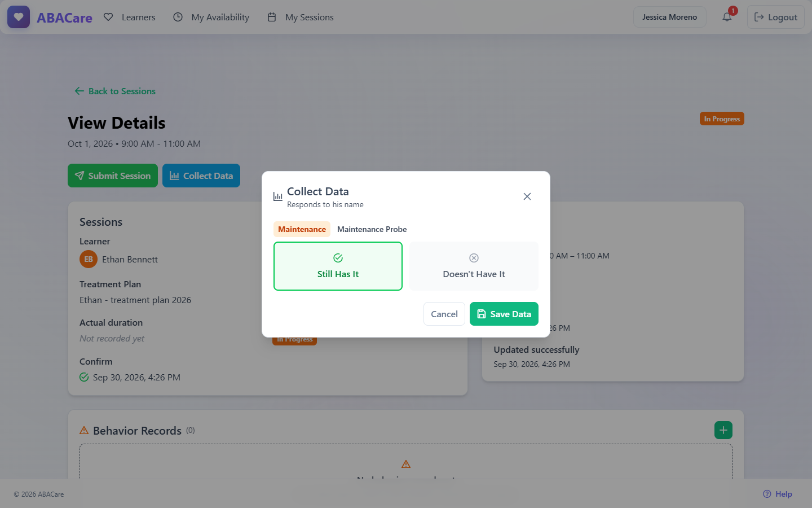This screenshot has height=508, width=812.
Task: Click the blue Collect Data button
Action: coord(201,176)
